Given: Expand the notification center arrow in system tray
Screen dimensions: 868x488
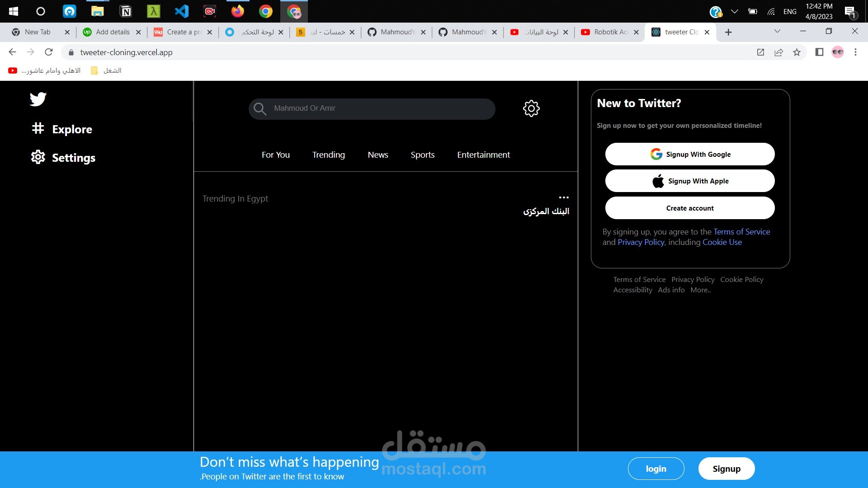Looking at the screenshot, I should pos(734,11).
